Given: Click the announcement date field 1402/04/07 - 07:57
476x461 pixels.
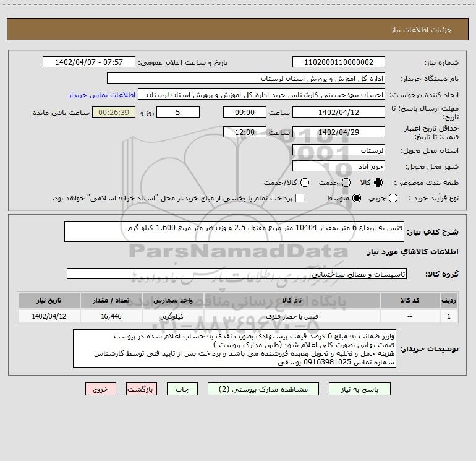Looking at the screenshot, I should coord(88,62).
